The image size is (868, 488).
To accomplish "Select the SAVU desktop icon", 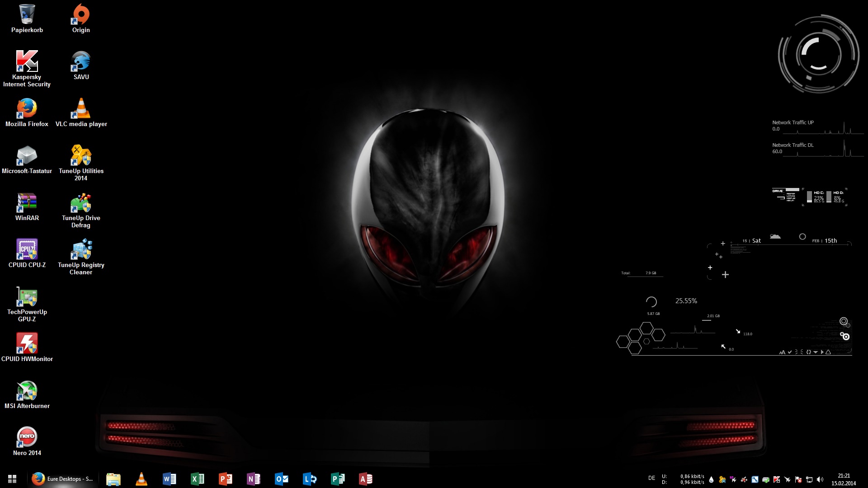I will point(81,66).
